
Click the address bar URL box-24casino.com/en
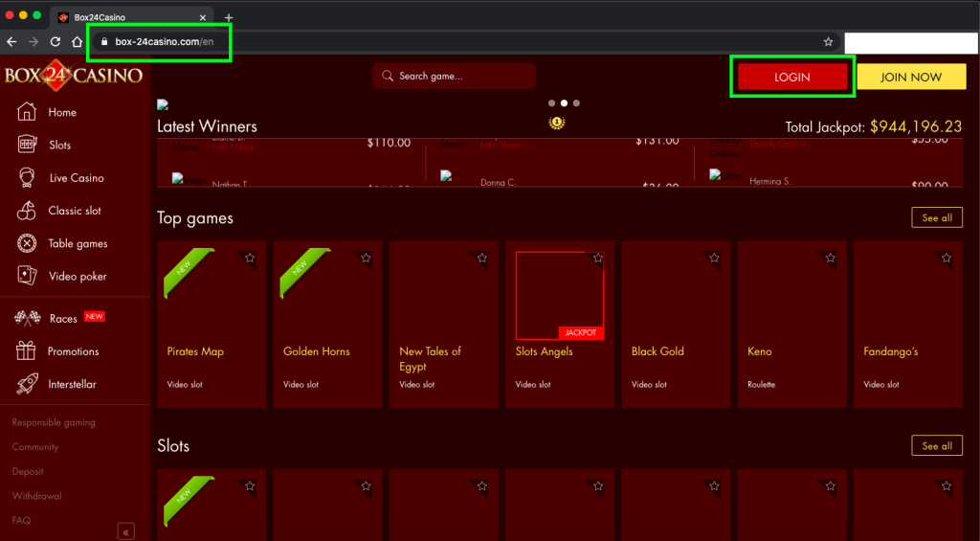(x=165, y=42)
